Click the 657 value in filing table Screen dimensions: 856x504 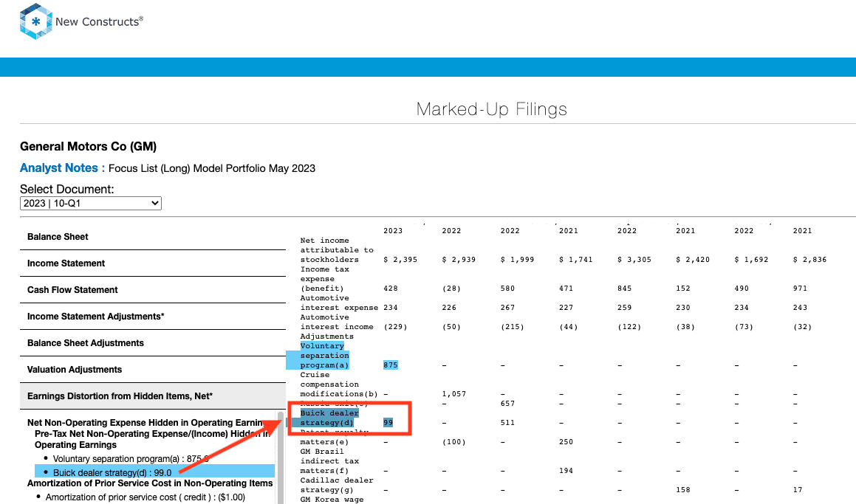(x=507, y=404)
